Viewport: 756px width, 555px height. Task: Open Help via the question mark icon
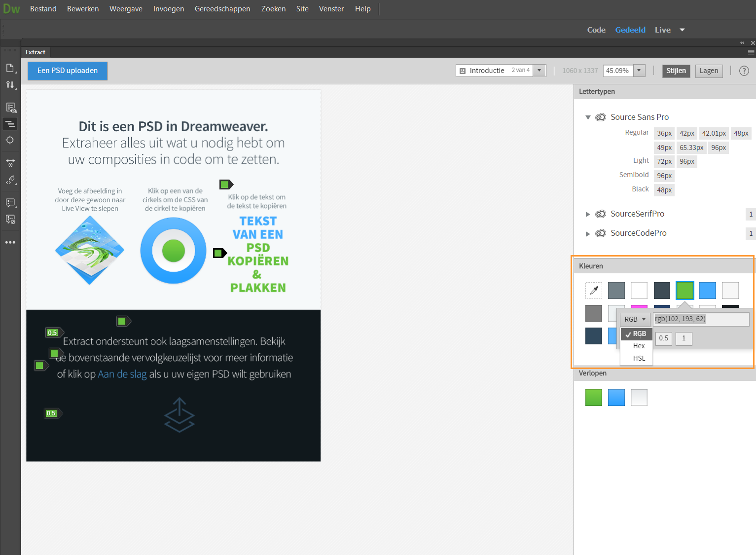coord(744,71)
